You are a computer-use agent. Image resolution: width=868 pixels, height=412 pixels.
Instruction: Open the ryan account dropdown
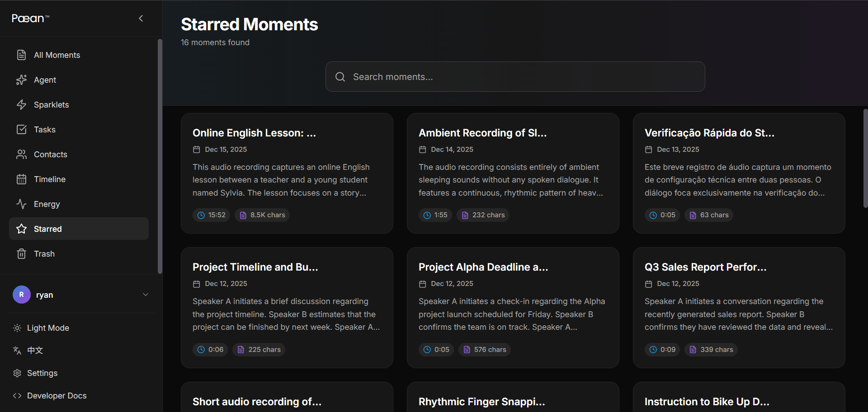coord(45,295)
